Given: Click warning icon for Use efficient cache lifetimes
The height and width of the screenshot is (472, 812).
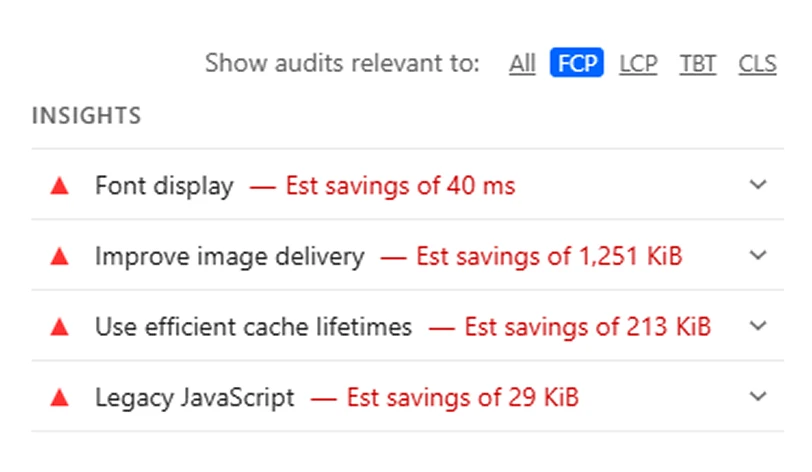Looking at the screenshot, I should pyautogui.click(x=60, y=327).
